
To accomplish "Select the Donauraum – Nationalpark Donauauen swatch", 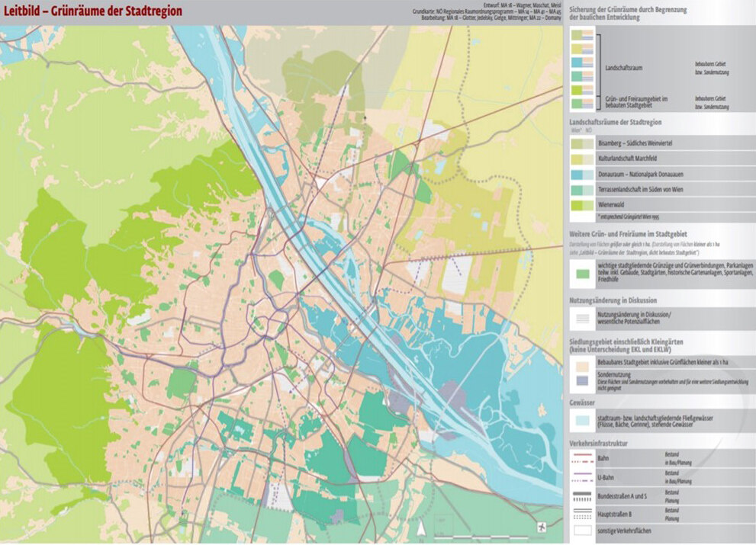I will (584, 175).
